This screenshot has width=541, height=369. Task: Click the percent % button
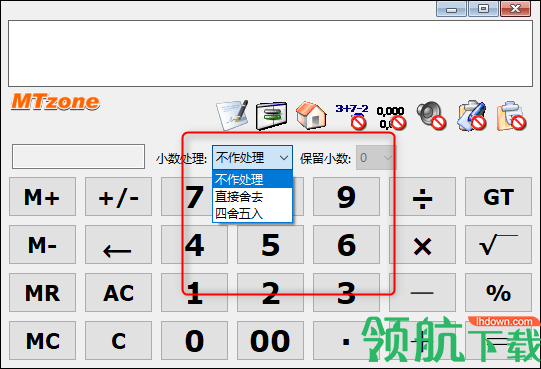[498, 293]
